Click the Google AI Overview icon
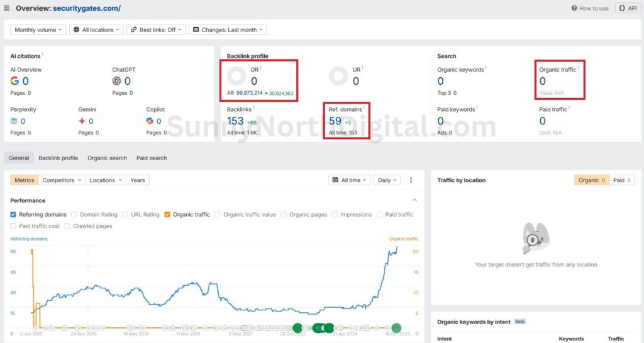 pyautogui.click(x=14, y=81)
